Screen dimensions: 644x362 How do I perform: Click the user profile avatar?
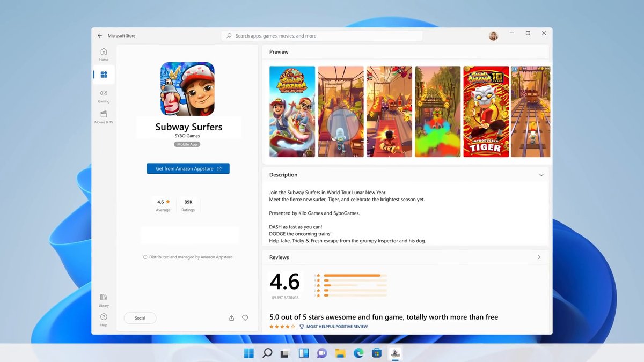493,35
